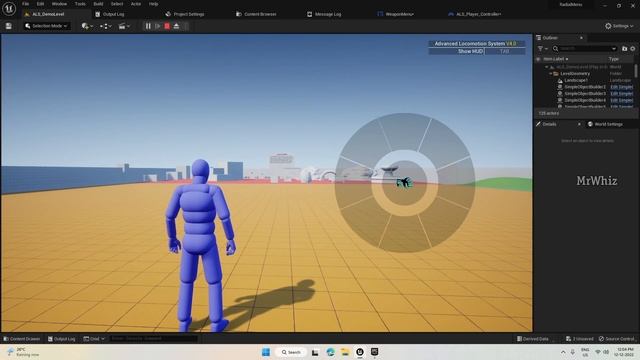640x360 pixels.
Task: Collapse the LevelGeometry folder
Action: (x=551, y=74)
